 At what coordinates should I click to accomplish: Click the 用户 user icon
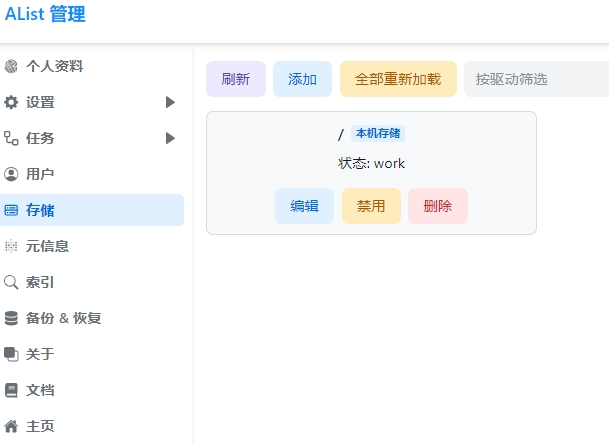coord(11,174)
